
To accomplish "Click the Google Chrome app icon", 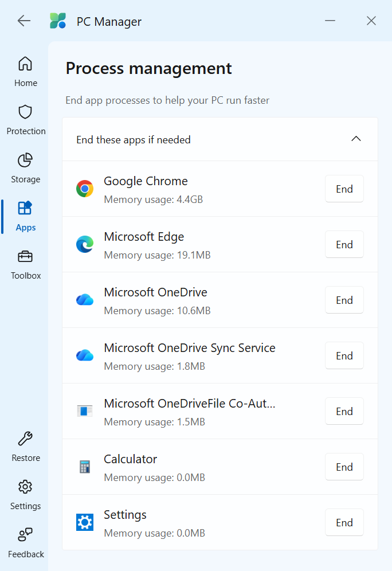I will (x=85, y=189).
